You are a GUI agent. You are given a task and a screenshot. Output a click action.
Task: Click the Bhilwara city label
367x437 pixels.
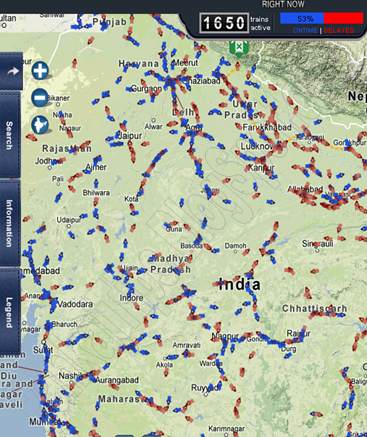click(96, 193)
